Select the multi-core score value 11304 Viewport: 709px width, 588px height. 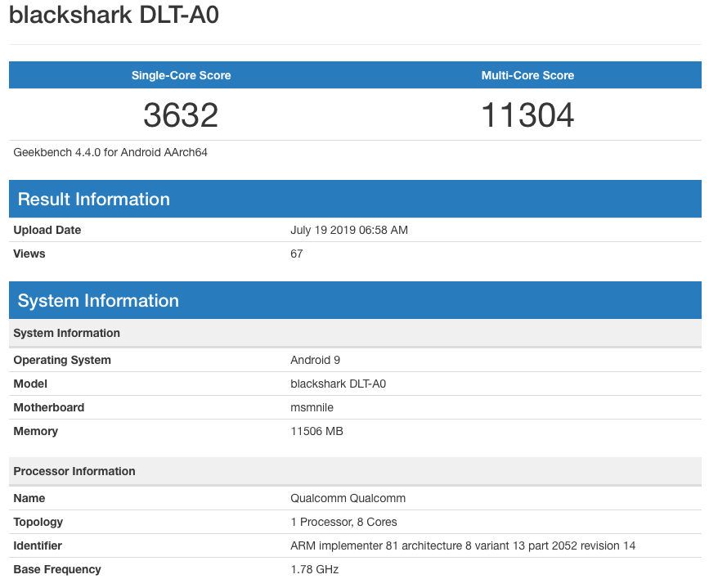pyautogui.click(x=527, y=115)
